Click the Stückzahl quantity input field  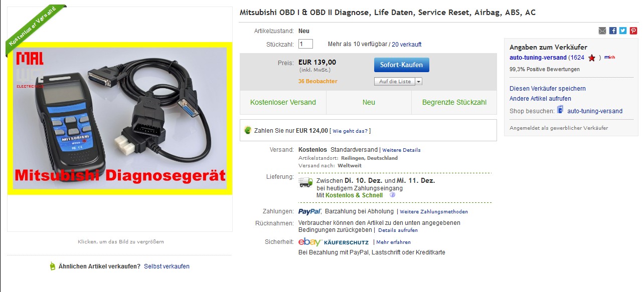click(x=305, y=44)
